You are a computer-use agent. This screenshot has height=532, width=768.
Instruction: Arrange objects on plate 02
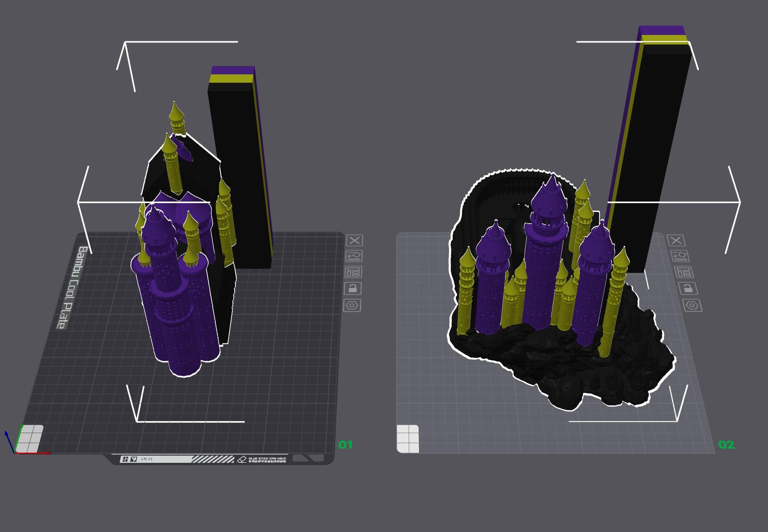click(683, 272)
